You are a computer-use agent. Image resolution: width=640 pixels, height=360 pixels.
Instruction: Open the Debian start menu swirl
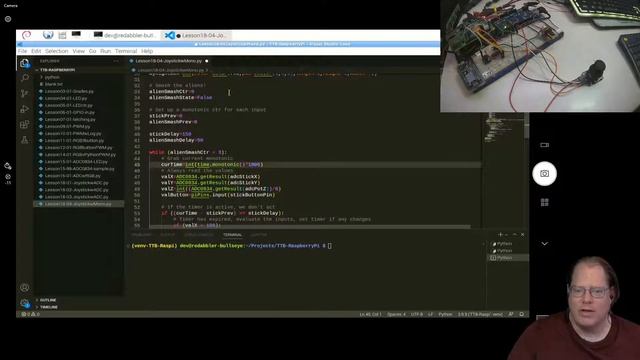27,35
